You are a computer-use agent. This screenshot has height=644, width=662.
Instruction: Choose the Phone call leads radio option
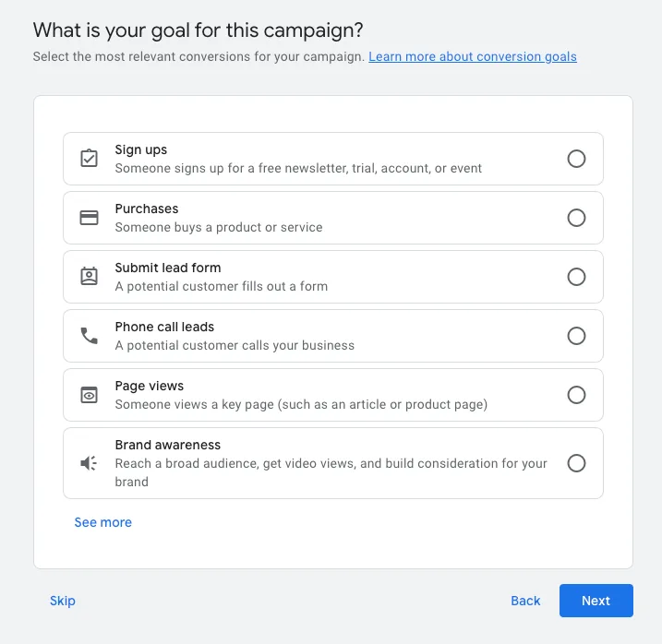click(x=576, y=336)
